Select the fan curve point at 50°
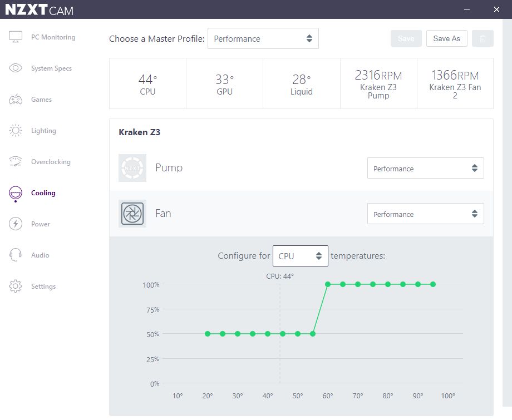The height and width of the screenshot is (420, 512). click(x=298, y=334)
